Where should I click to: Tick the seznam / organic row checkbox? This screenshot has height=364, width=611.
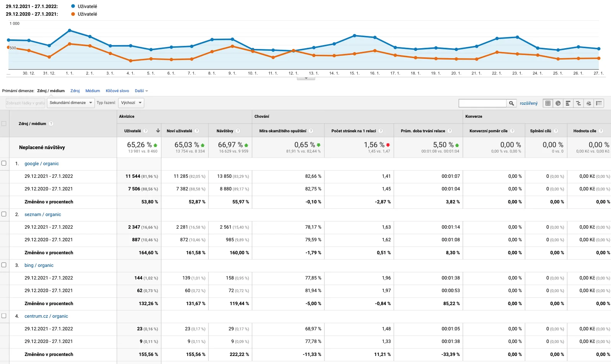click(x=4, y=214)
